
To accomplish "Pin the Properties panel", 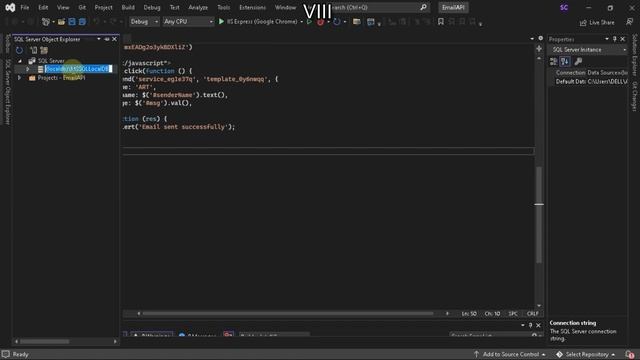I will tap(615, 39).
